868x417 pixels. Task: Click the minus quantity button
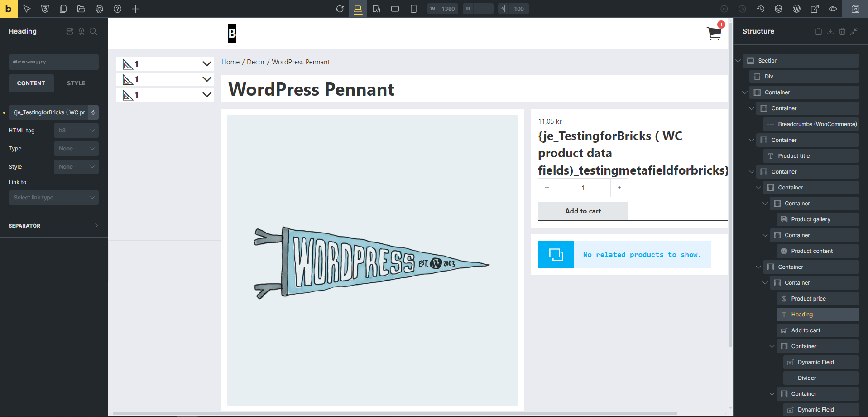(547, 188)
